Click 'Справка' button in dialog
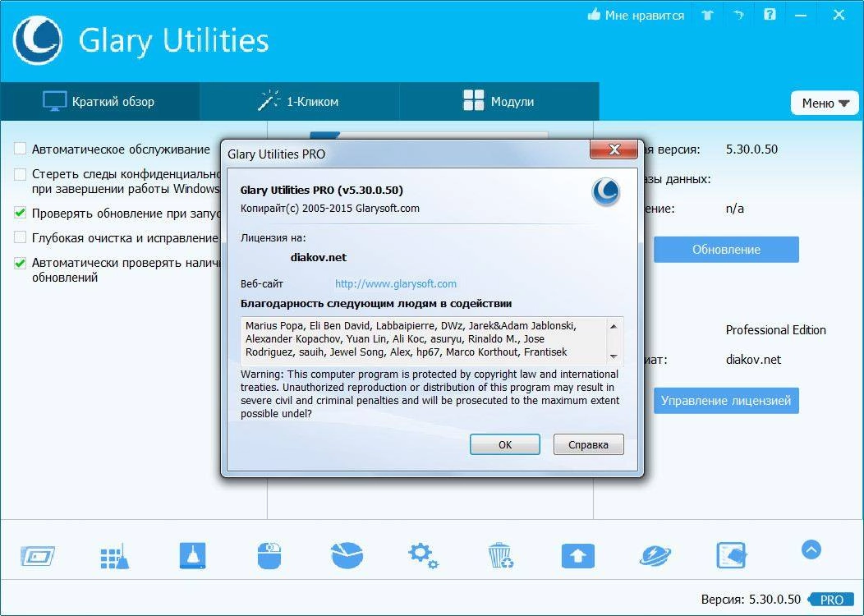The width and height of the screenshot is (864, 616). coord(589,444)
